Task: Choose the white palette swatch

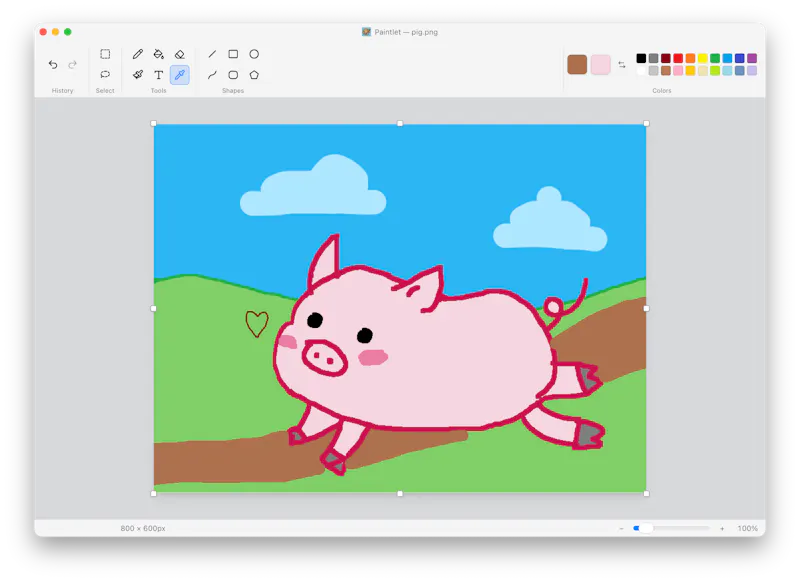Action: [641, 70]
